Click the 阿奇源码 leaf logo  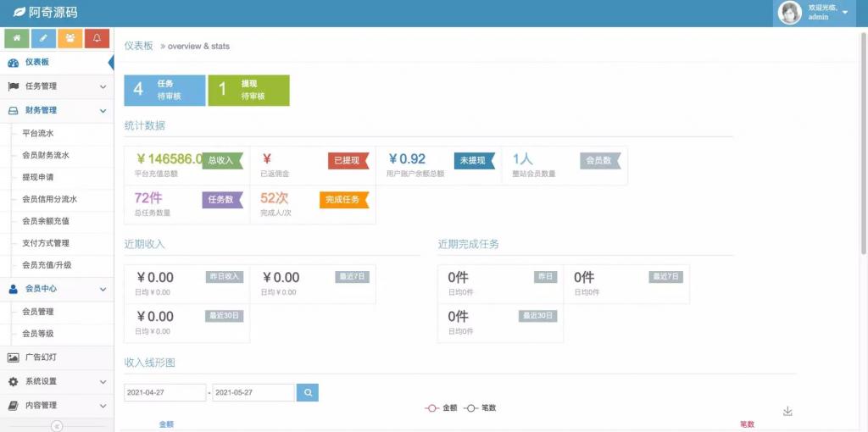19,12
